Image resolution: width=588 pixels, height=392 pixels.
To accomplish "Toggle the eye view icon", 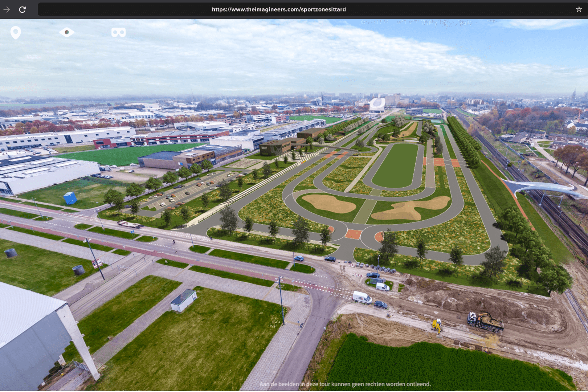I will [x=67, y=32].
